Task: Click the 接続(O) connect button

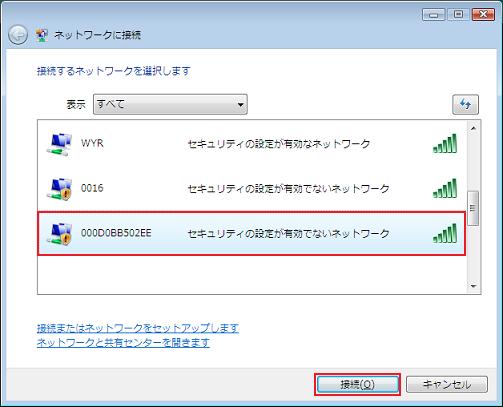Action: pos(357,385)
